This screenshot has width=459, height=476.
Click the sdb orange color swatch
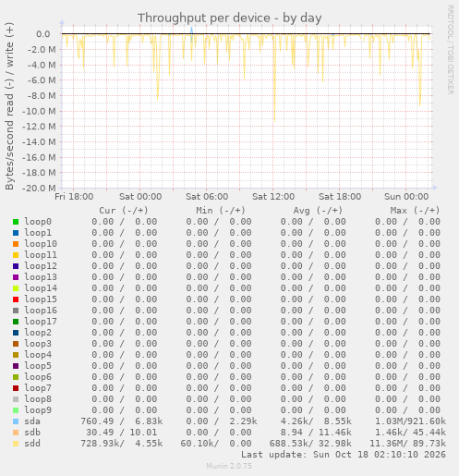(16, 433)
